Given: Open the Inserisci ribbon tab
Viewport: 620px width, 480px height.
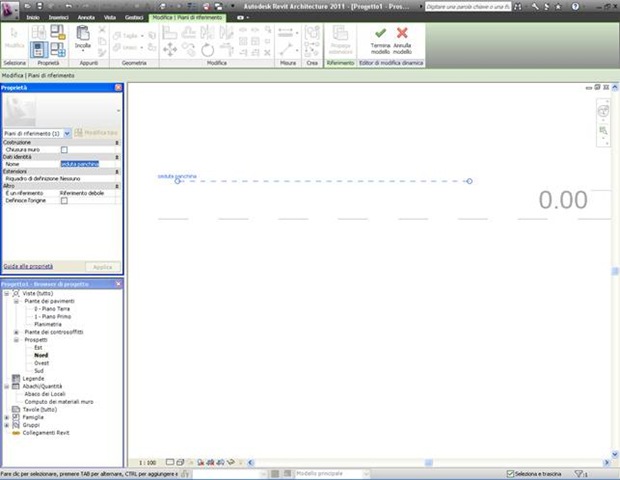Looking at the screenshot, I should (59, 18).
